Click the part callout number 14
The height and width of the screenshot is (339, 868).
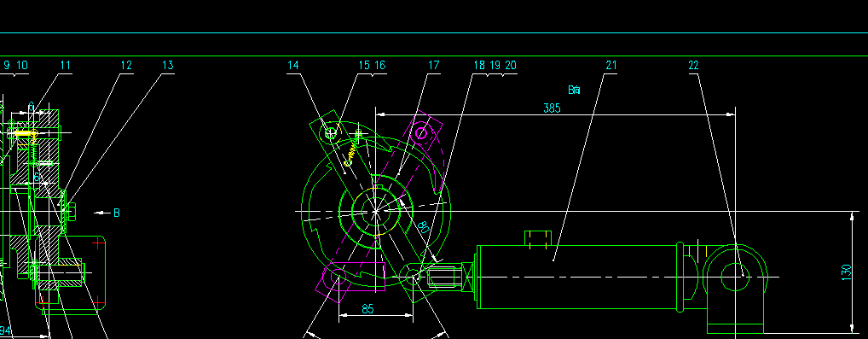292,66
